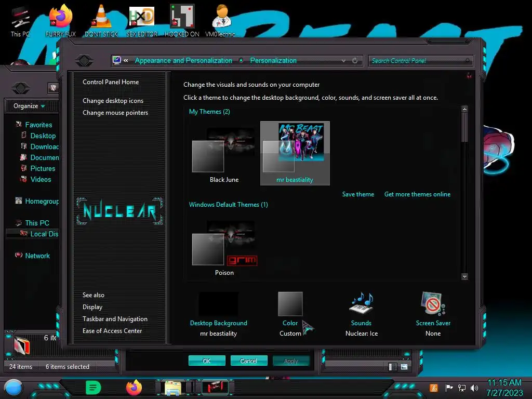Select This PC in Explorer navigation pane
The image size is (532, 399).
click(33, 223)
